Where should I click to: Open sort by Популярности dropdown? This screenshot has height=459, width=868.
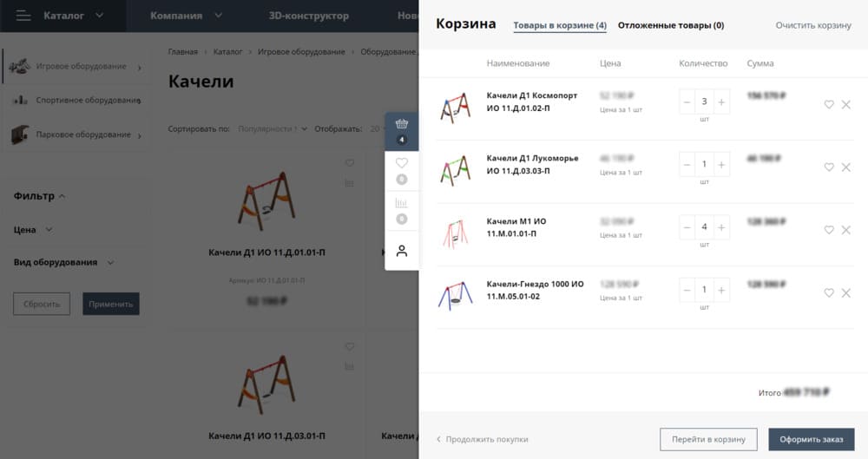click(x=273, y=129)
